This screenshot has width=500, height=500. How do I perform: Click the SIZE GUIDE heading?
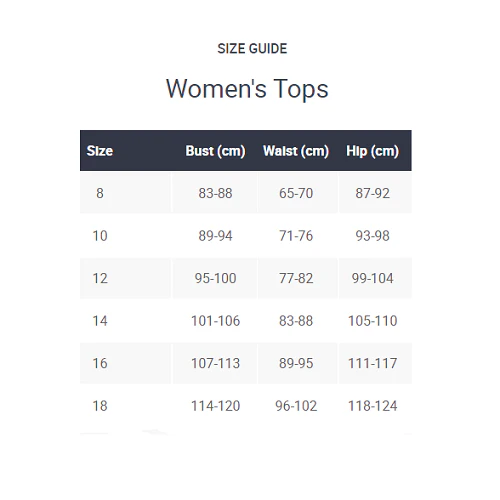(x=252, y=49)
